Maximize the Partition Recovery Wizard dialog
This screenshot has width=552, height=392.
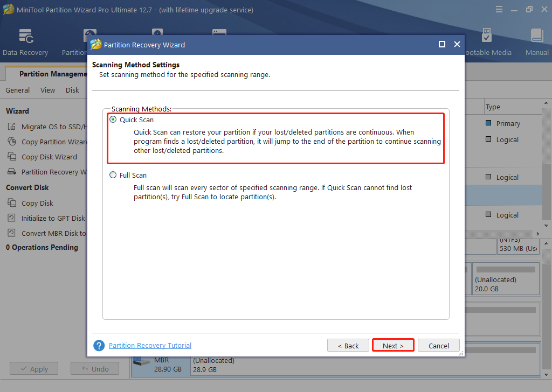point(442,44)
